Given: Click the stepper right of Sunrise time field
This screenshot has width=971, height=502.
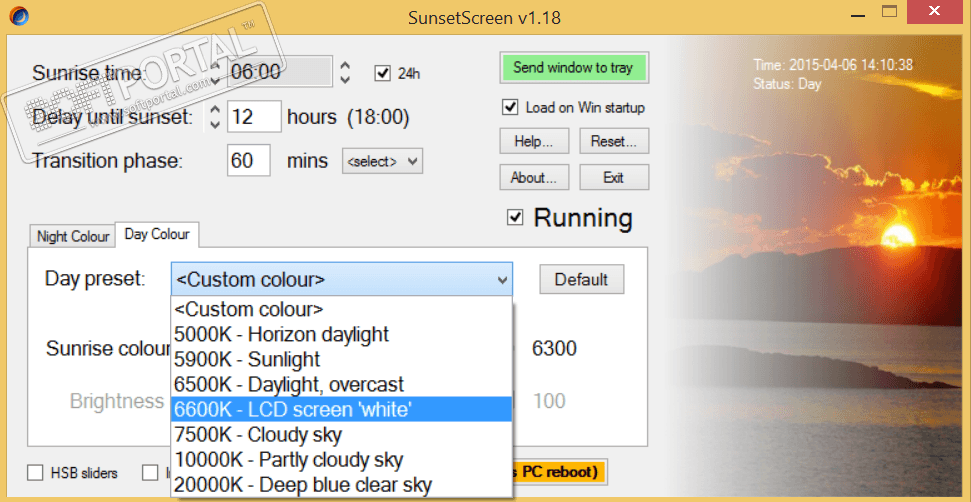Looking at the screenshot, I should point(346,72).
